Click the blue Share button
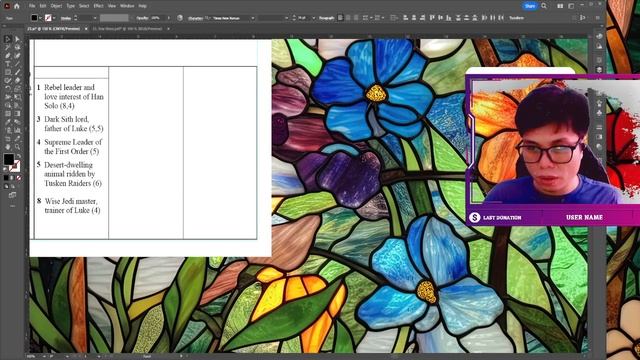The image size is (640, 360). pos(530,6)
